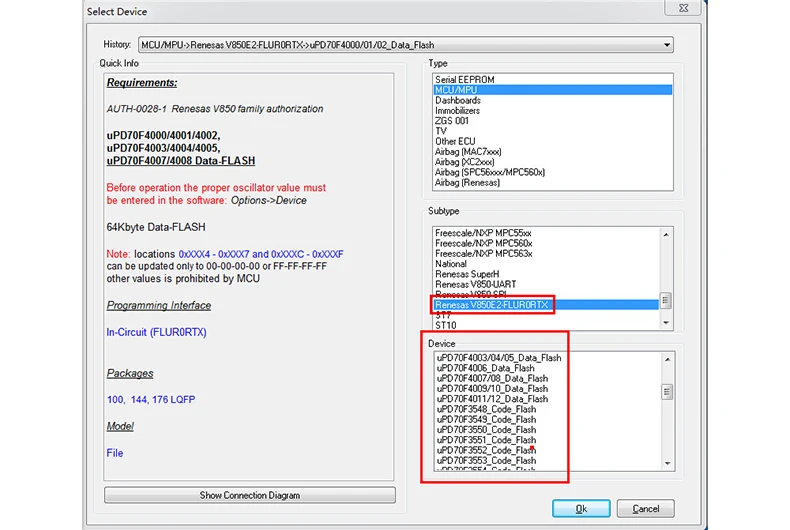Image resolution: width=790 pixels, height=530 pixels.
Task: Click In-Circuit (FLUR0RTX) text
Action: [157, 333]
